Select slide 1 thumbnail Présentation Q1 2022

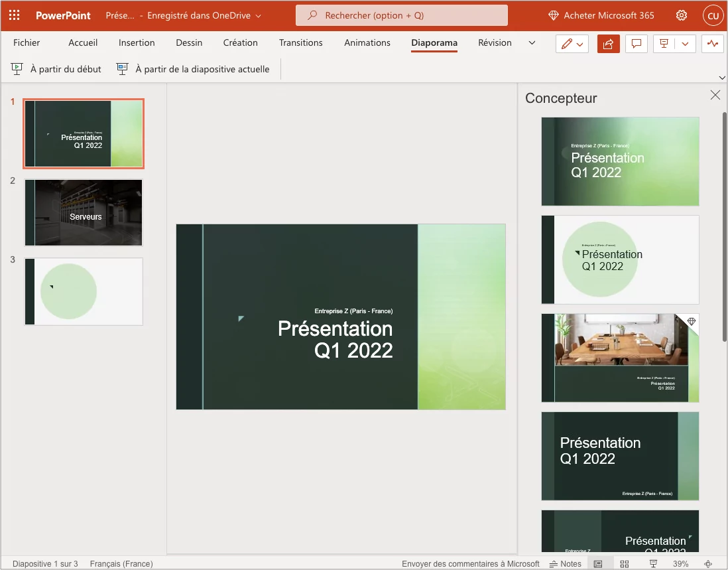click(x=84, y=134)
